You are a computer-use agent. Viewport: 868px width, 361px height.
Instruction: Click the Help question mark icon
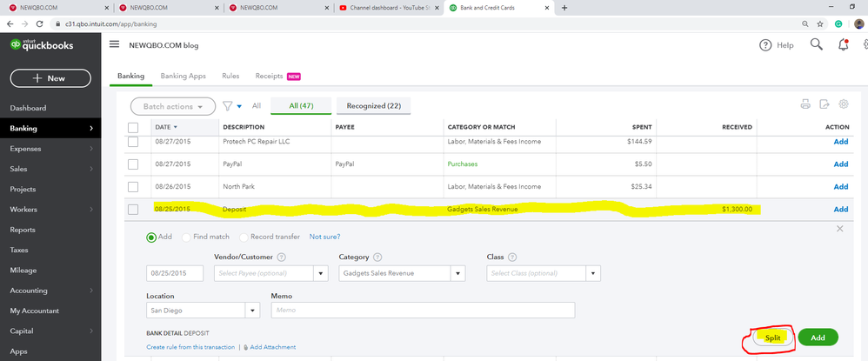(765, 45)
